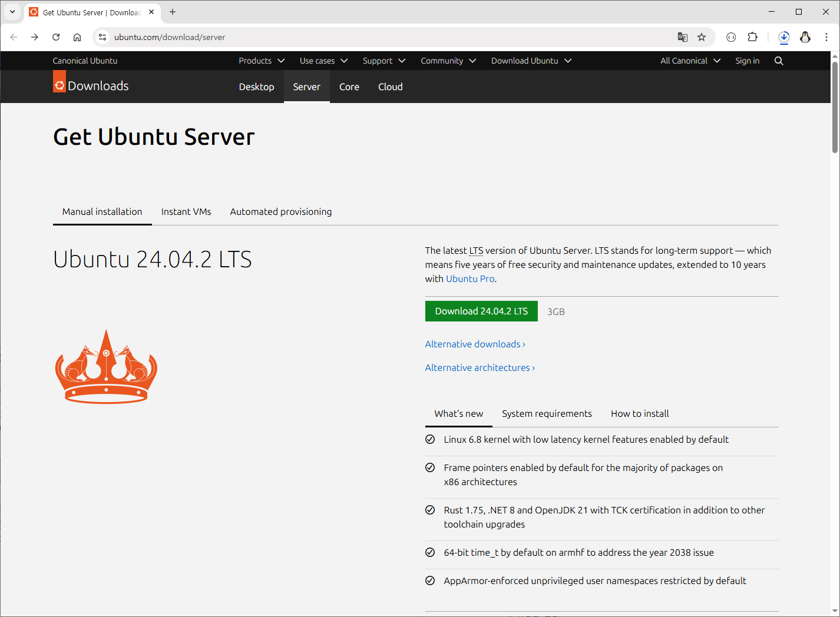Click the circular icon left of extensions
Screen dimensions: 840x617
[x=731, y=37]
